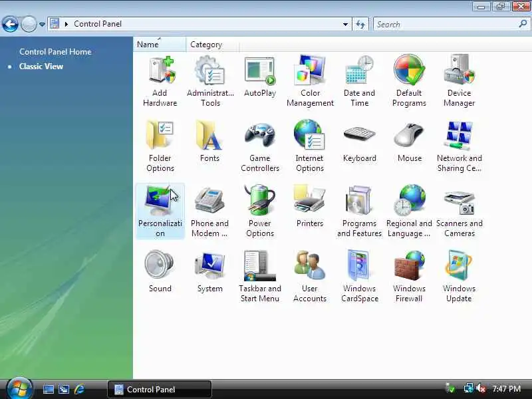Open Windows Update
The width and height of the screenshot is (532, 399).
point(459,276)
